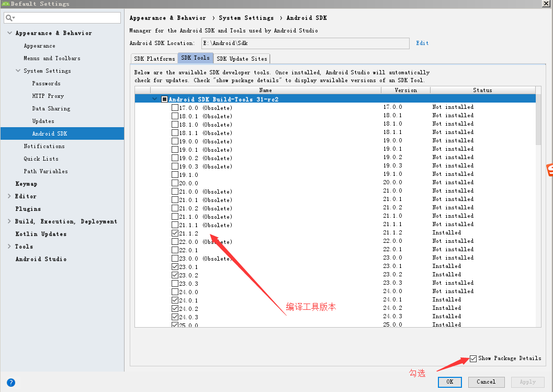The width and height of the screenshot is (553, 392).
Task: Open the help question mark icon
Action: [11, 383]
